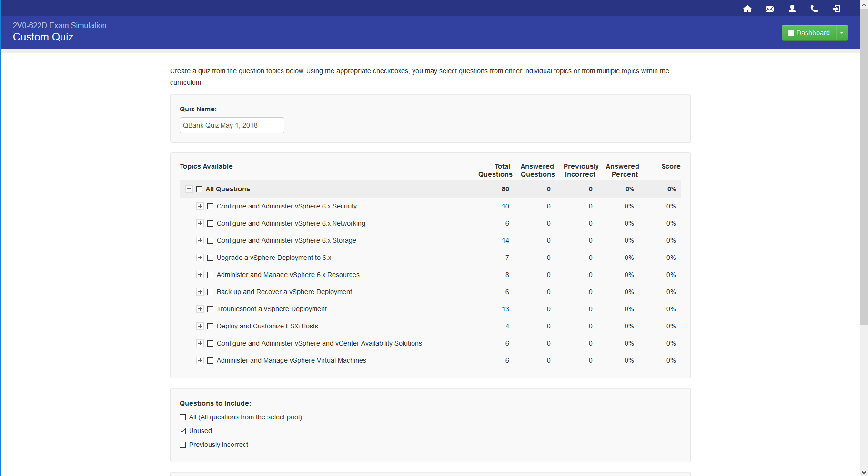The height and width of the screenshot is (476, 868).
Task: Check All questions from the select pool
Action: point(182,417)
